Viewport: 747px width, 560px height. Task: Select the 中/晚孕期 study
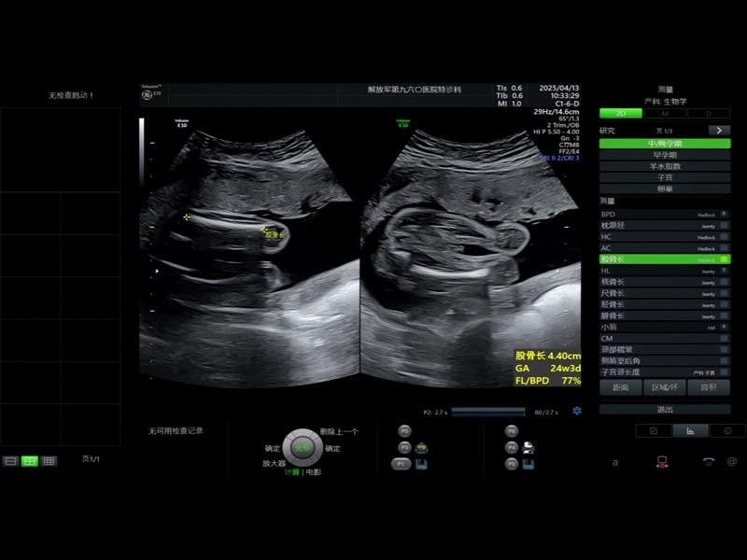point(665,144)
